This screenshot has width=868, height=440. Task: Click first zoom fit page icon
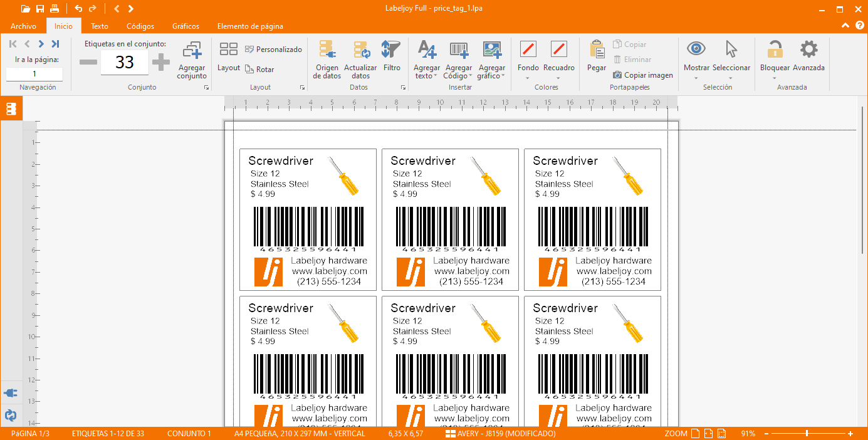coord(695,434)
